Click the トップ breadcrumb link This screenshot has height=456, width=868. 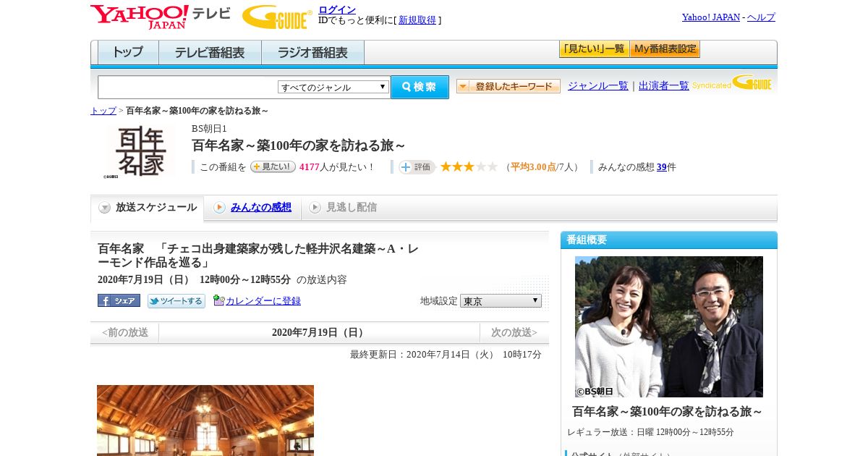103,111
